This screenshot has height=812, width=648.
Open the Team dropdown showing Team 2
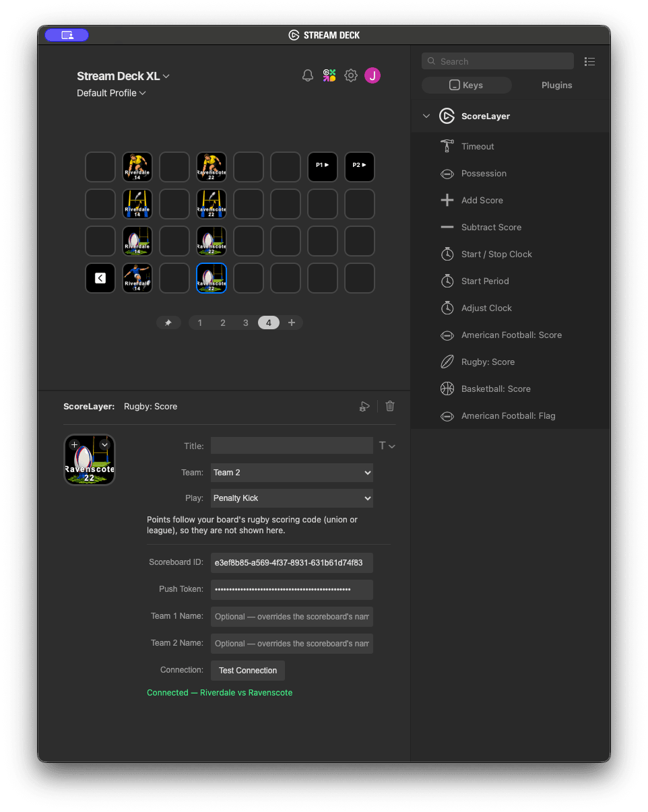point(292,473)
